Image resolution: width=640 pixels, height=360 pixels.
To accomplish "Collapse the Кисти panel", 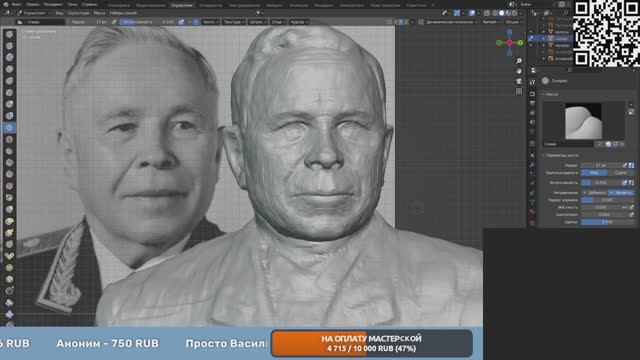I will 551,94.
